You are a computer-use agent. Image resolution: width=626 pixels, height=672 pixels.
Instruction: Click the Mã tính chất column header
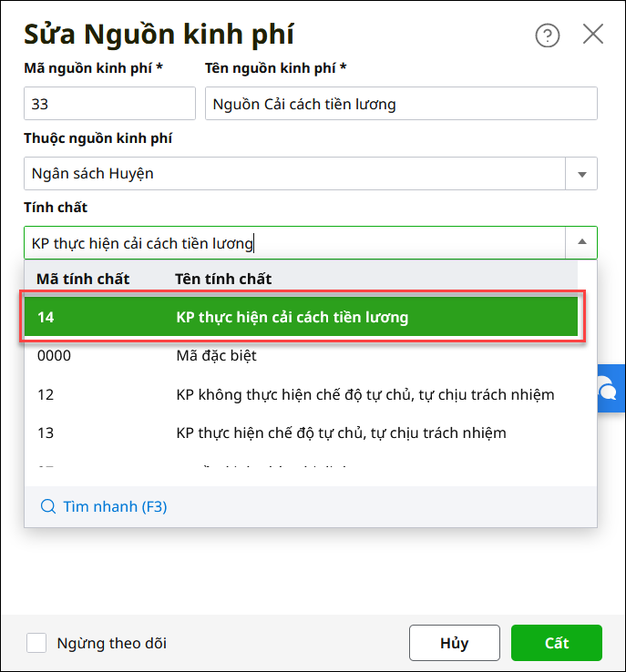point(83,279)
